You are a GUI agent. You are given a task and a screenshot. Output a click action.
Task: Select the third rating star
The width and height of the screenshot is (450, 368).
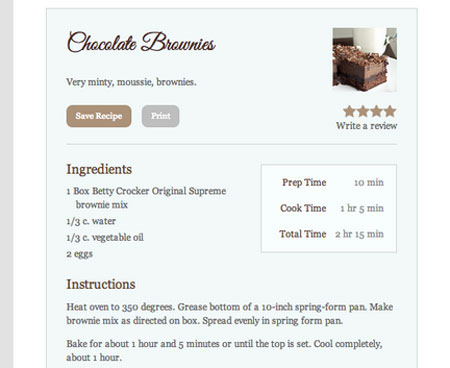(377, 111)
